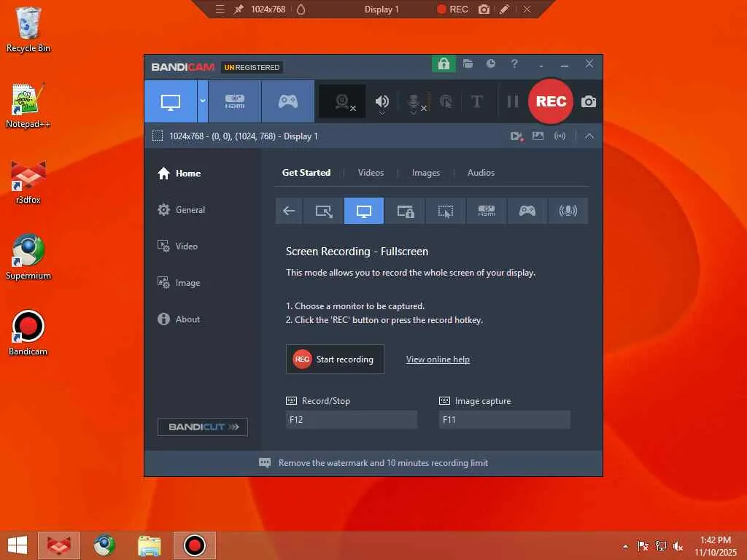Open Image settings
Image resolution: width=747 pixels, height=560 pixels.
179,283
